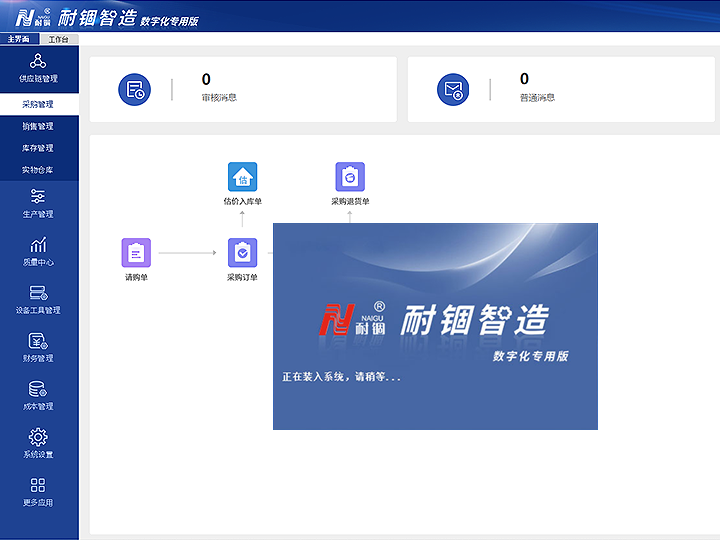Open the 估价入库单 house icon
The height and width of the screenshot is (540, 720).
[242, 177]
